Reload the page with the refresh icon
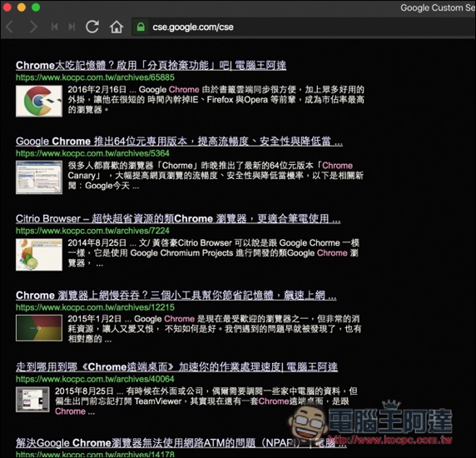Image resolution: width=476 pixels, height=458 pixels. click(x=92, y=27)
